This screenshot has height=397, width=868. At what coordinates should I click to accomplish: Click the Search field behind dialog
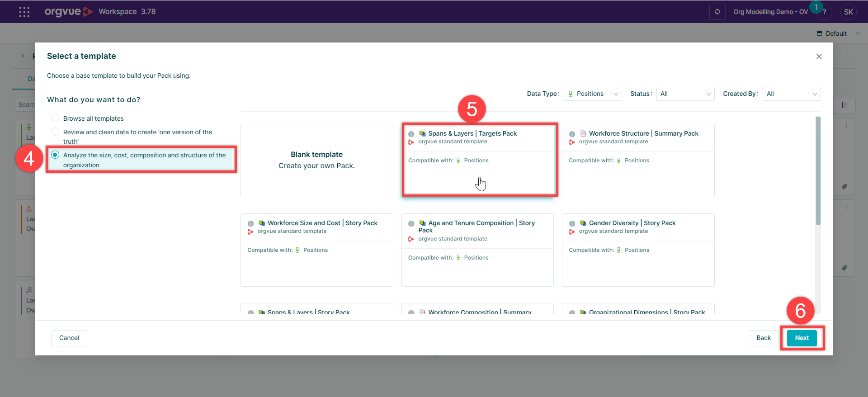pyautogui.click(x=25, y=104)
